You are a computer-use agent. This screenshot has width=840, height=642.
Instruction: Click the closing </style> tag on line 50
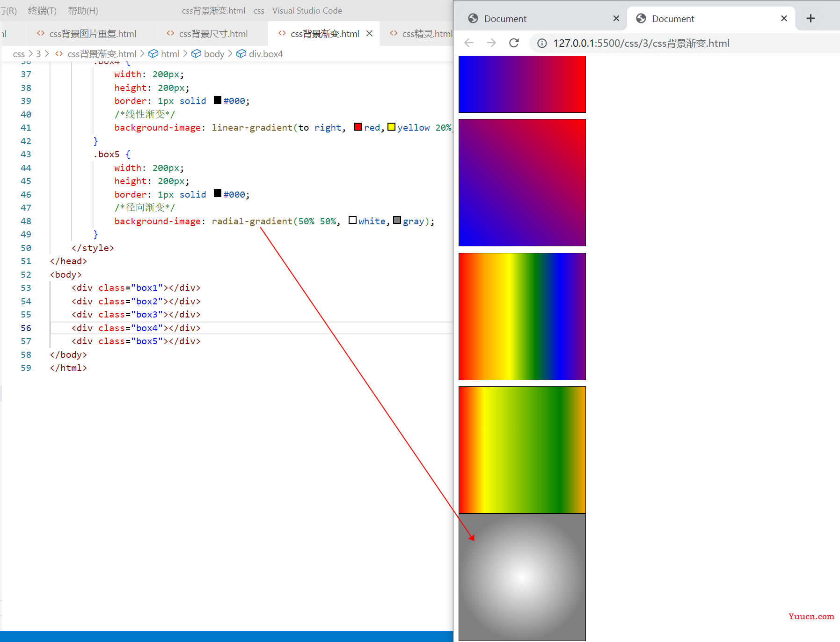pos(93,248)
